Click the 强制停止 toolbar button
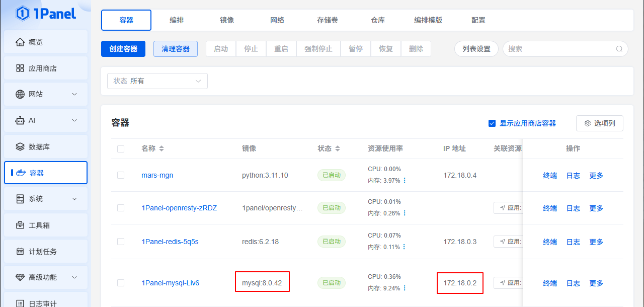This screenshot has width=644, height=307. click(x=318, y=49)
